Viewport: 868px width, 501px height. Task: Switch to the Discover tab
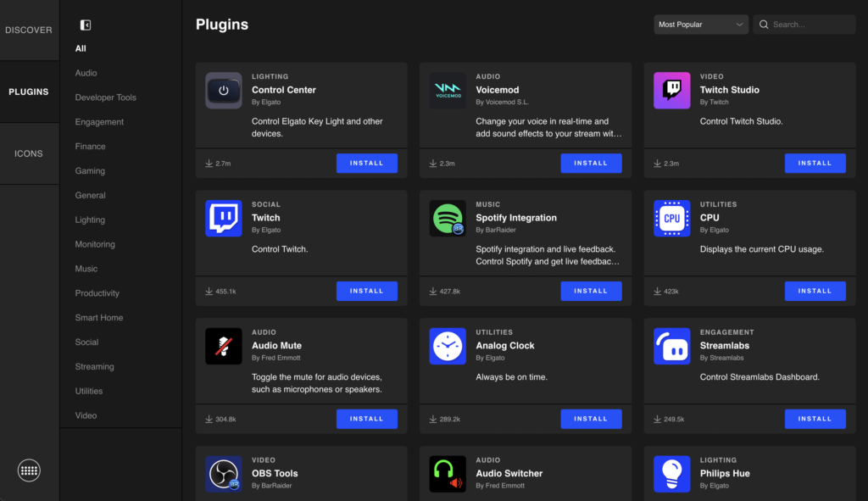pyautogui.click(x=29, y=31)
